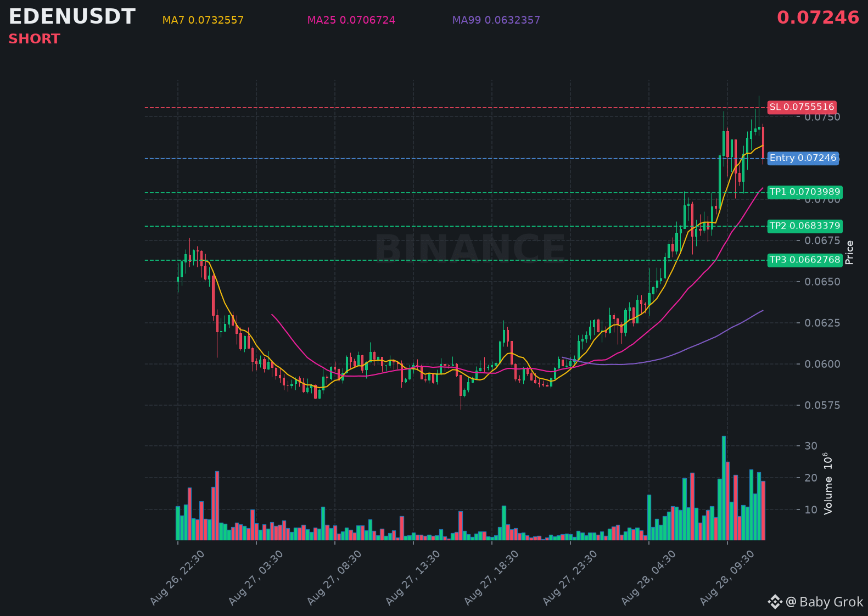Click the Aug 27, 03:30 time label
The width and height of the screenshot is (868, 616).
(256, 578)
